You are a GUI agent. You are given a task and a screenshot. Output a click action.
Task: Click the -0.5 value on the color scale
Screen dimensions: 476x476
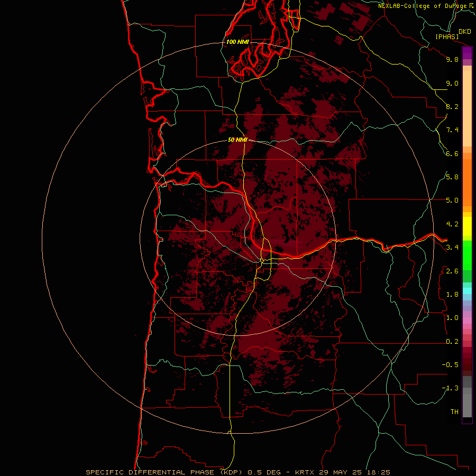(x=450, y=365)
